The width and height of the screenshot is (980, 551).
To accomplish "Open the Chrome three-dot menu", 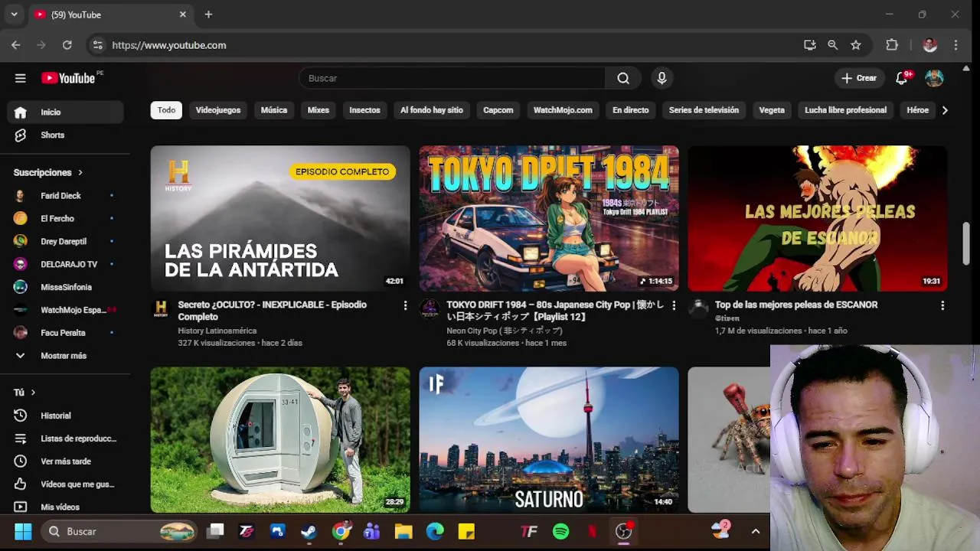I will pos(955,45).
